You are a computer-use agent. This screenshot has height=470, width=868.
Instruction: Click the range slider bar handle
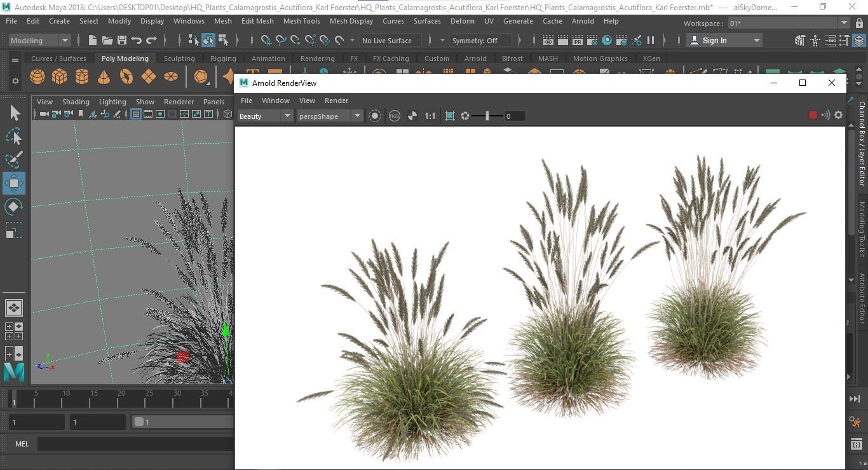139,422
